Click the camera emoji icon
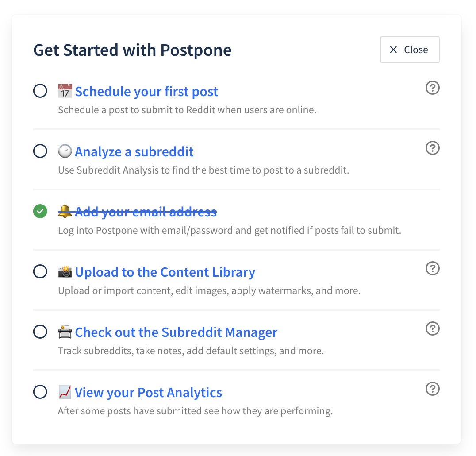Screen dimensions: 476x456 (65, 271)
